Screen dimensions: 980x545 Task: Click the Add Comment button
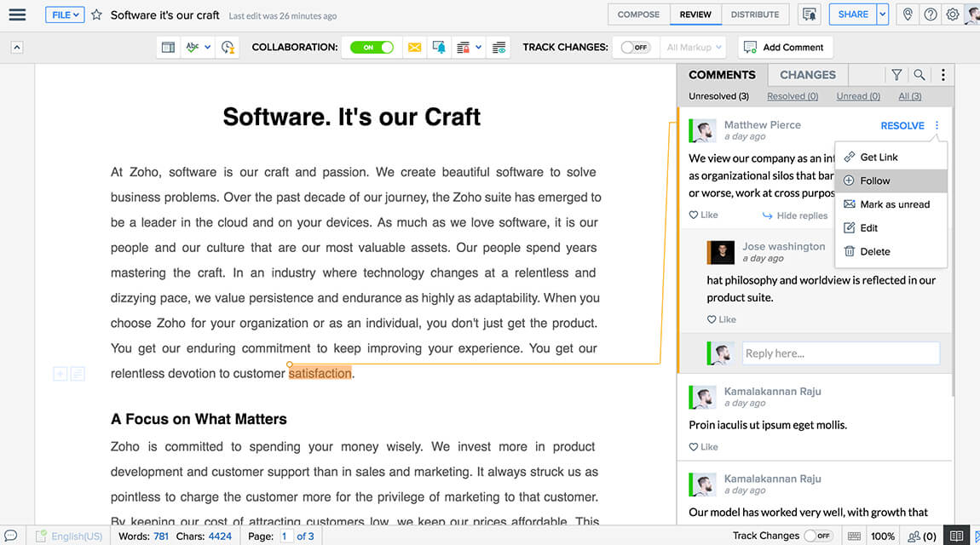click(x=784, y=48)
